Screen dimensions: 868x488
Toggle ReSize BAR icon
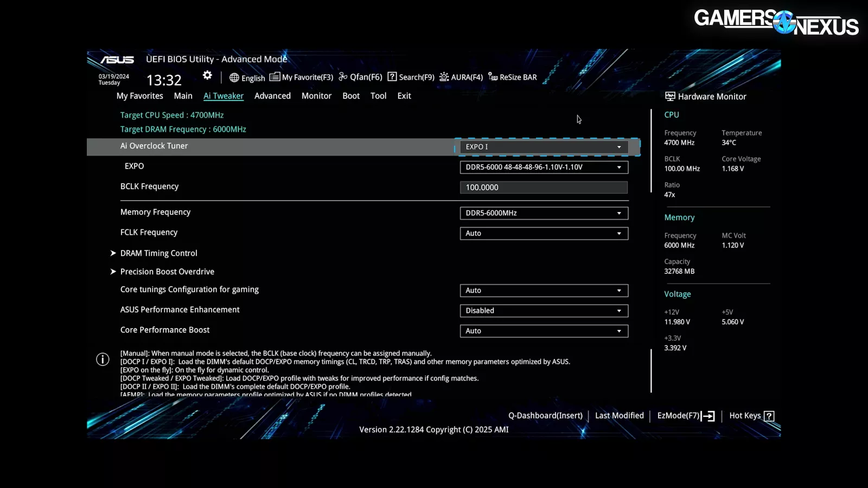click(x=493, y=76)
